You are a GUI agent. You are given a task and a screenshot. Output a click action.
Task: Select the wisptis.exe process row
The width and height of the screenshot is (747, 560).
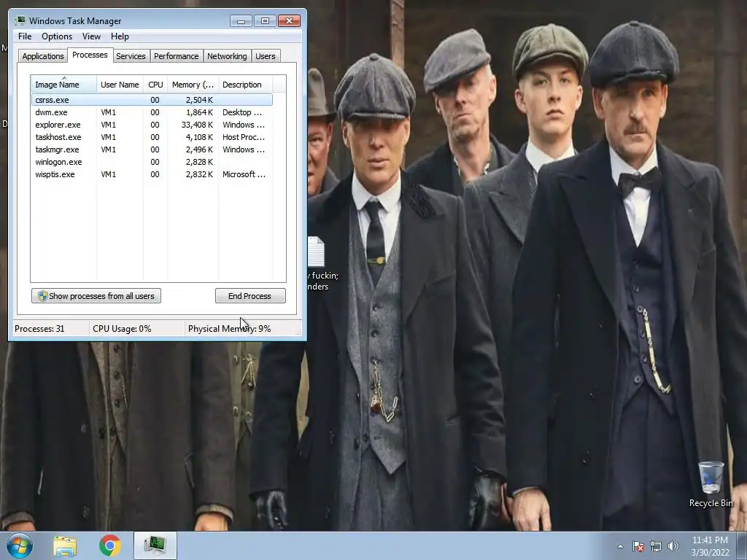(152, 174)
